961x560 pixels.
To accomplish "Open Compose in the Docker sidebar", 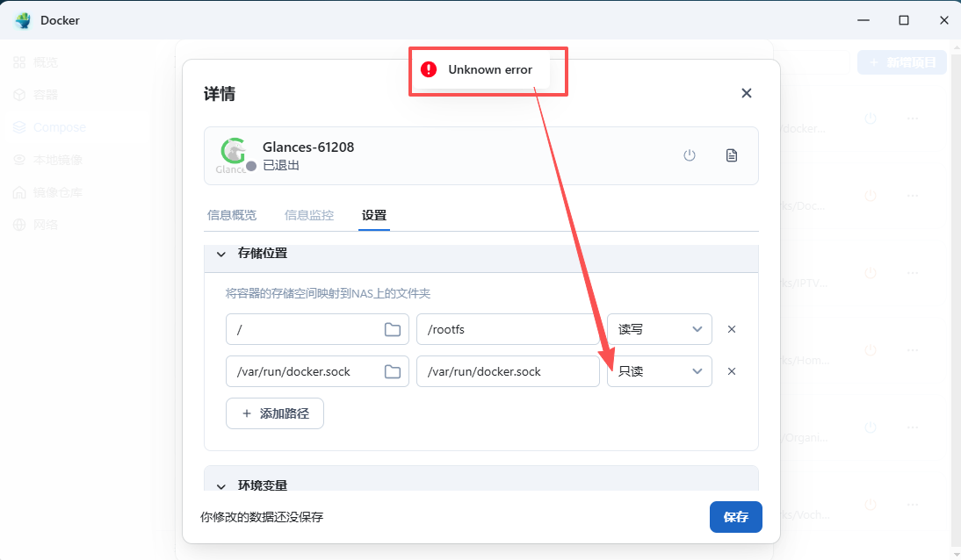I will (x=49, y=126).
